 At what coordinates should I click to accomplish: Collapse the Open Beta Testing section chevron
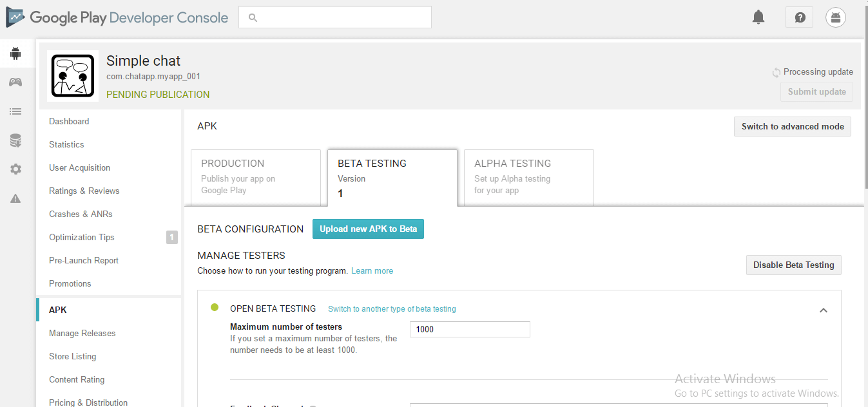click(x=823, y=310)
